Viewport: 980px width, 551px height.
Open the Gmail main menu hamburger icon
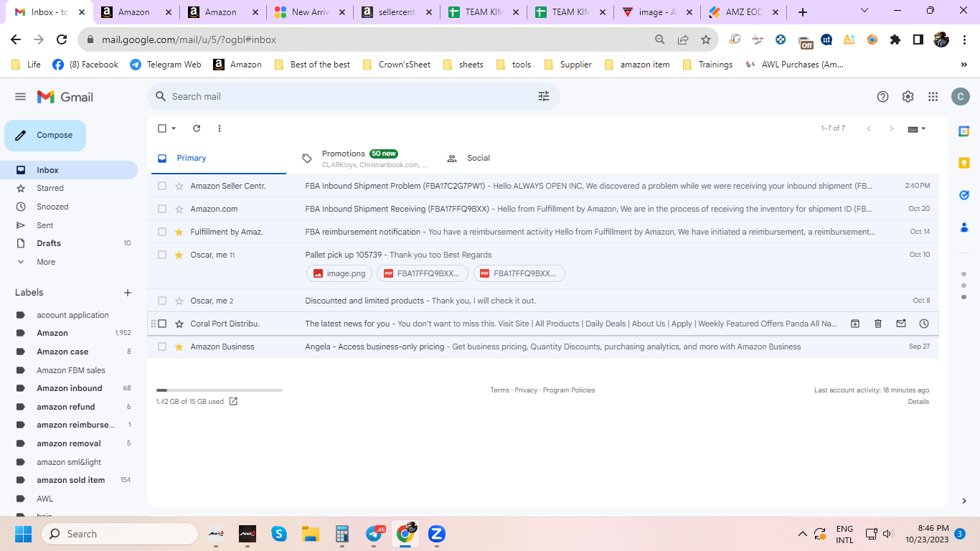point(20,97)
